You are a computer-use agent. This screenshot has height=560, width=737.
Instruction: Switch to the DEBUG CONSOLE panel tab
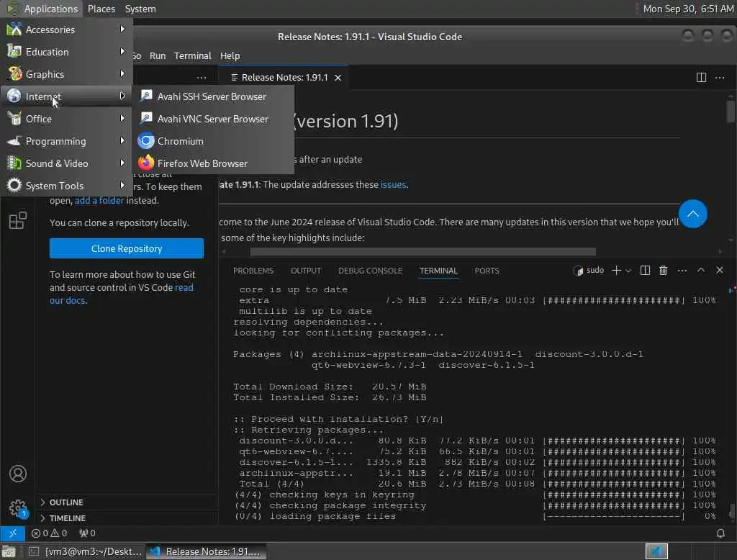pos(370,271)
